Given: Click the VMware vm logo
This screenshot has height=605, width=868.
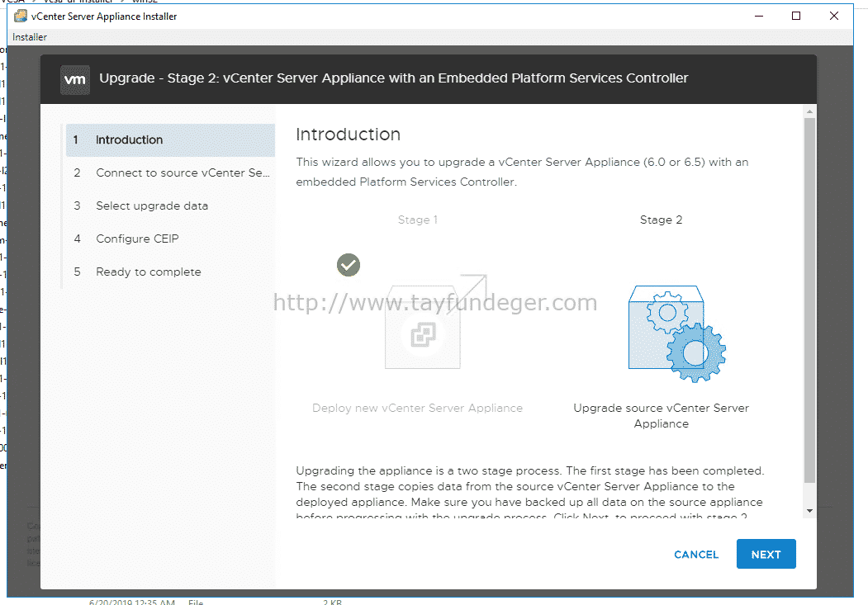Looking at the screenshot, I should (74, 79).
